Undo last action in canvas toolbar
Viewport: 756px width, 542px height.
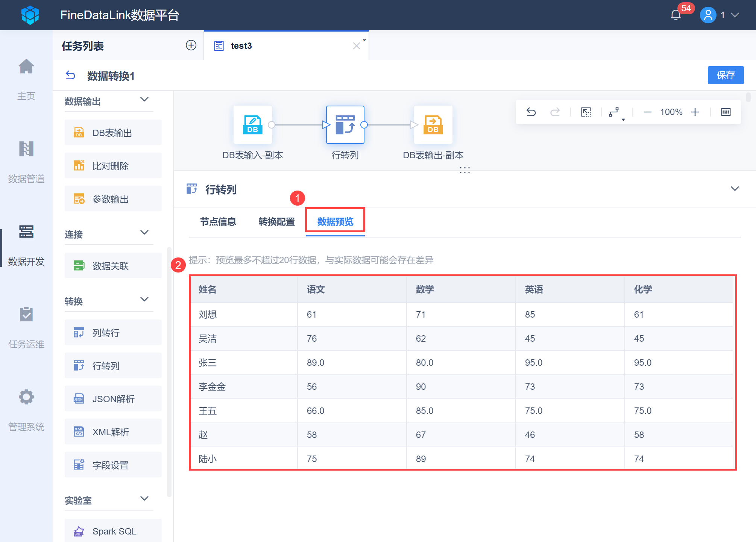pyautogui.click(x=531, y=112)
